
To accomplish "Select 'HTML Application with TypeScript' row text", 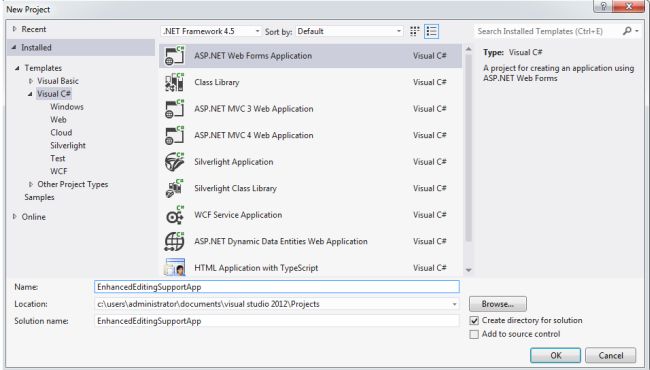I will click(x=256, y=268).
